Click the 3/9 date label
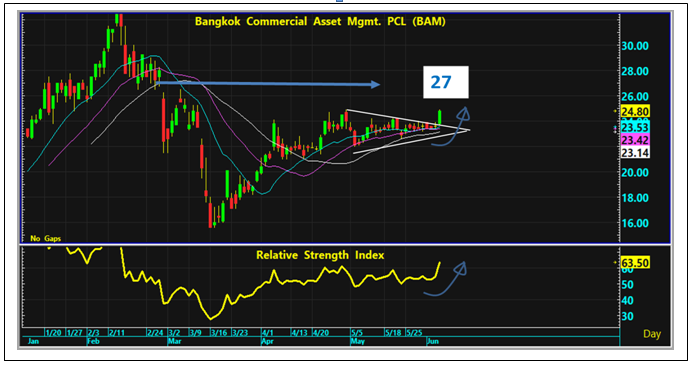Viewport: 692px width, 366px height. pos(195,332)
